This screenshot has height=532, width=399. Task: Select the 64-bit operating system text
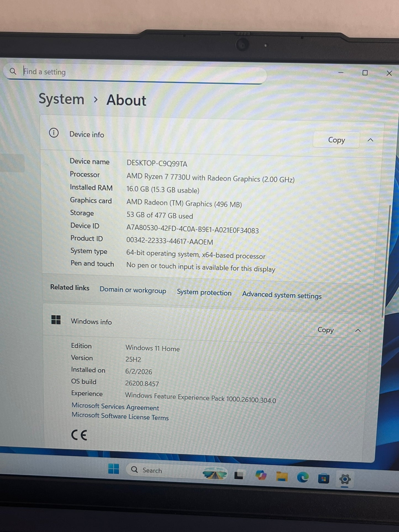(196, 254)
